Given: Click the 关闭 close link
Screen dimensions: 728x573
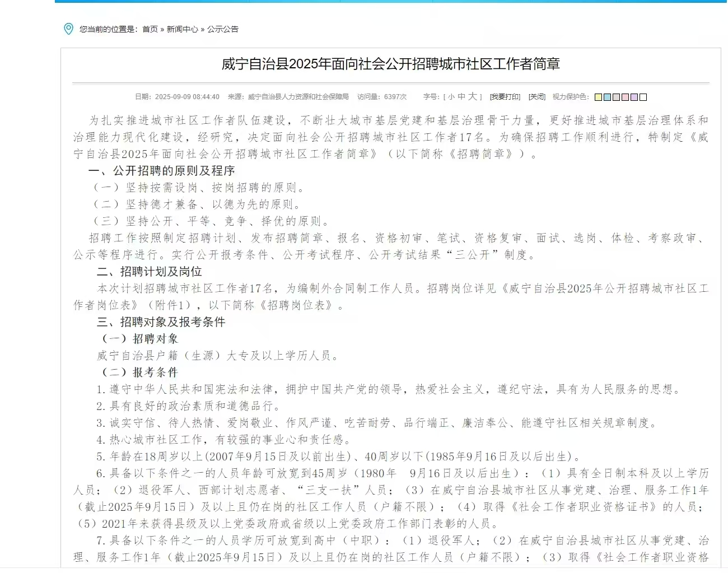Looking at the screenshot, I should pyautogui.click(x=536, y=96).
